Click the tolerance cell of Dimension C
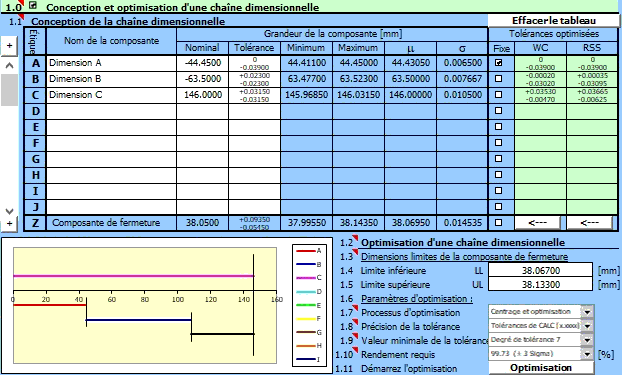Viewport: 622px width, 375px height. 254,95
